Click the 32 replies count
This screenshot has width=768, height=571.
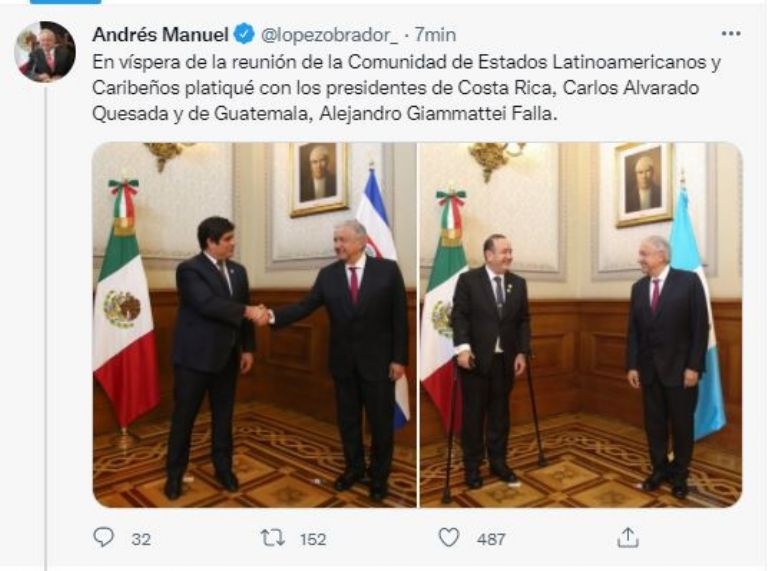tap(141, 539)
